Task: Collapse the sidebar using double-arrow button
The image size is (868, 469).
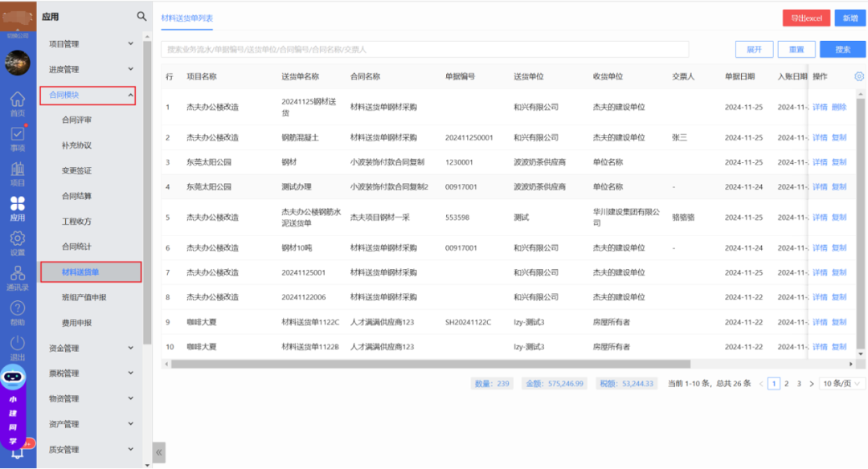Action: pyautogui.click(x=159, y=452)
